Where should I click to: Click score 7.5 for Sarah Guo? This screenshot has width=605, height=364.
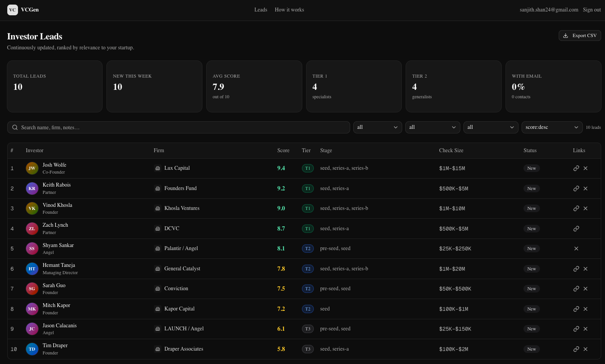coord(281,289)
